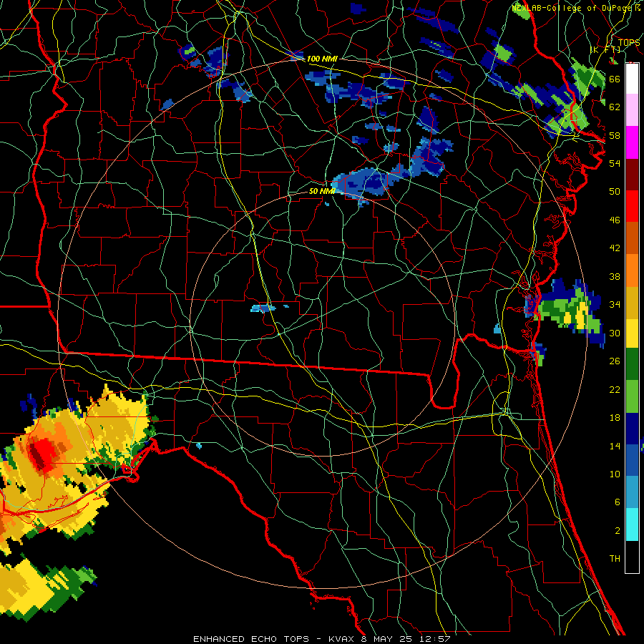Click the legend value 66
The image size is (644, 644).
coord(615,79)
